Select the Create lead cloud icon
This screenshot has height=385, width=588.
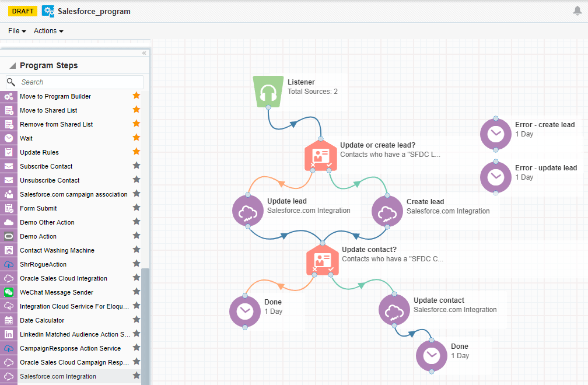pyautogui.click(x=388, y=211)
